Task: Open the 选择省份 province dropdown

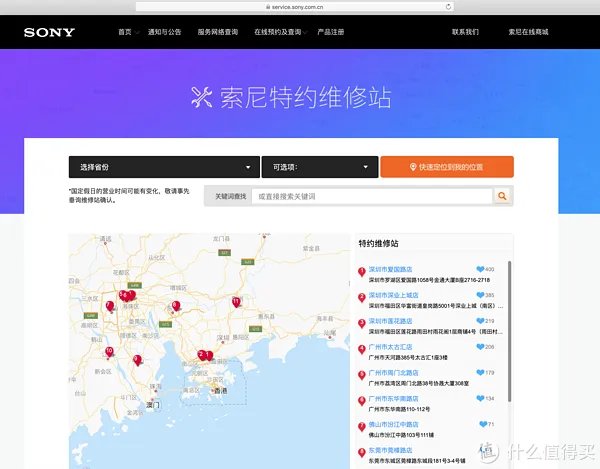Action: point(164,167)
